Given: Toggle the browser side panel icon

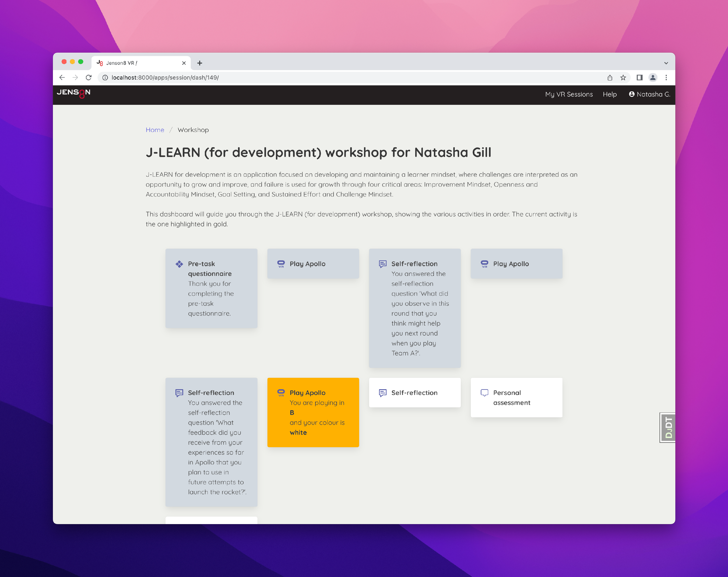Looking at the screenshot, I should [639, 78].
